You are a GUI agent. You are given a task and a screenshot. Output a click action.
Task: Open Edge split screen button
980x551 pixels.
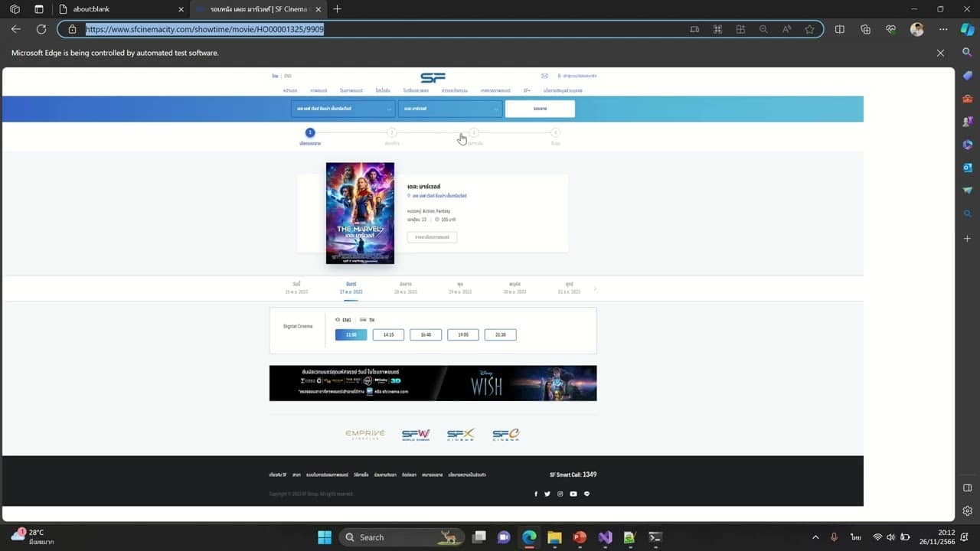coord(840,29)
